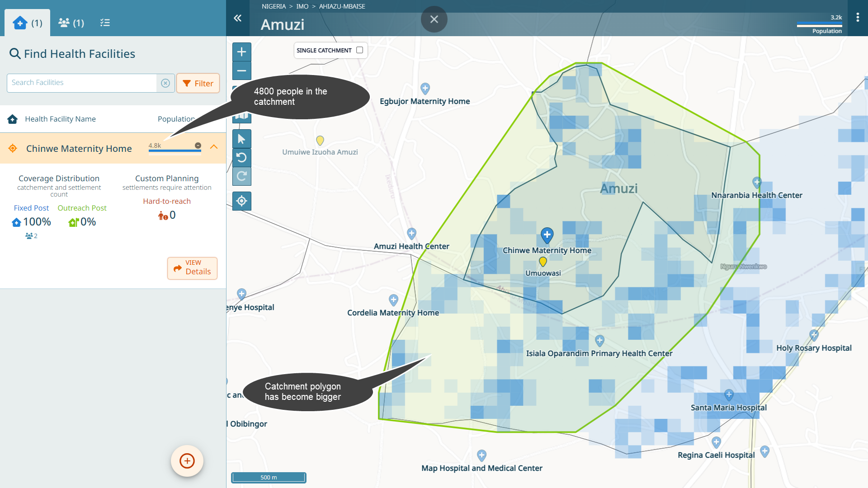The height and width of the screenshot is (488, 868).
Task: Zoom in on the map
Action: 242,52
